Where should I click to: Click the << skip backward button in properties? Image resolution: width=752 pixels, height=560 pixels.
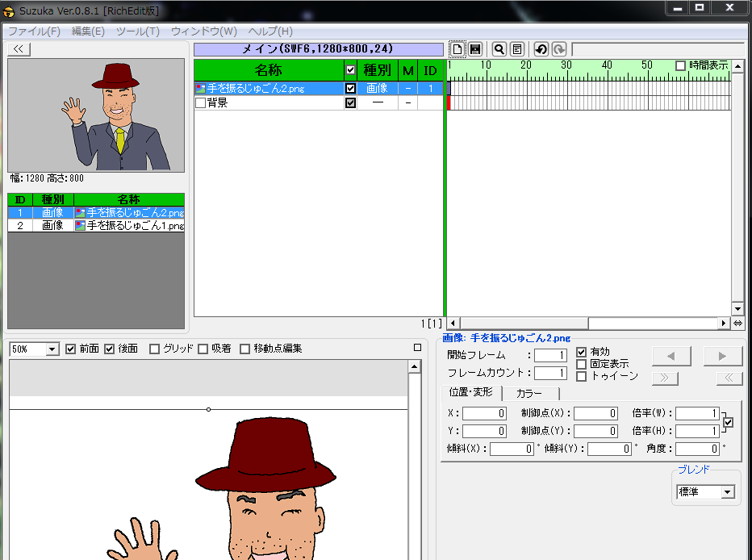point(729,378)
